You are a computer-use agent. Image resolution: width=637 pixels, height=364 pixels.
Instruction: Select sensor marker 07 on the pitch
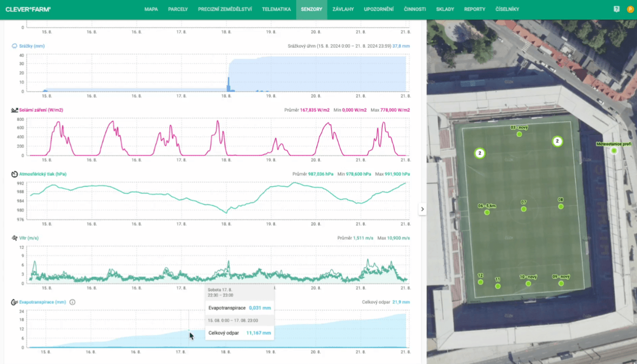coord(524,208)
